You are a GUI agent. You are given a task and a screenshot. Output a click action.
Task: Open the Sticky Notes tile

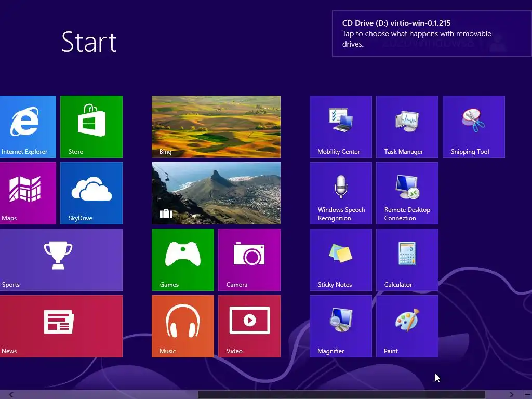click(341, 260)
